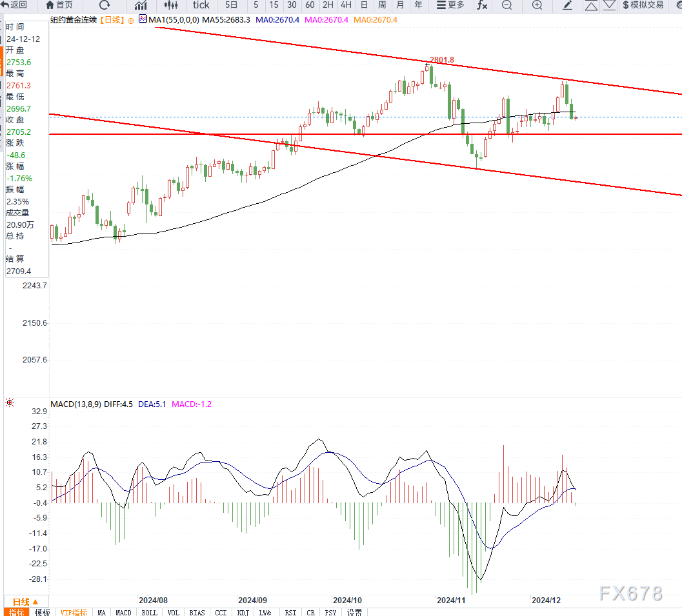Click the 返回 back button
The width and height of the screenshot is (682, 616).
point(14,5)
